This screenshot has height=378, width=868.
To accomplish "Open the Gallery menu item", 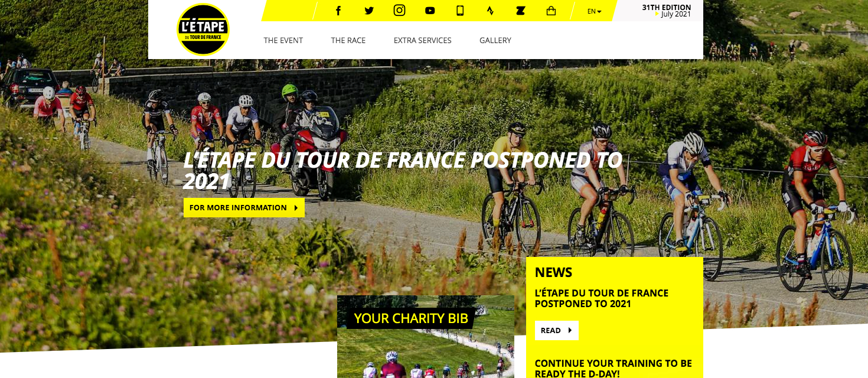I will [495, 40].
